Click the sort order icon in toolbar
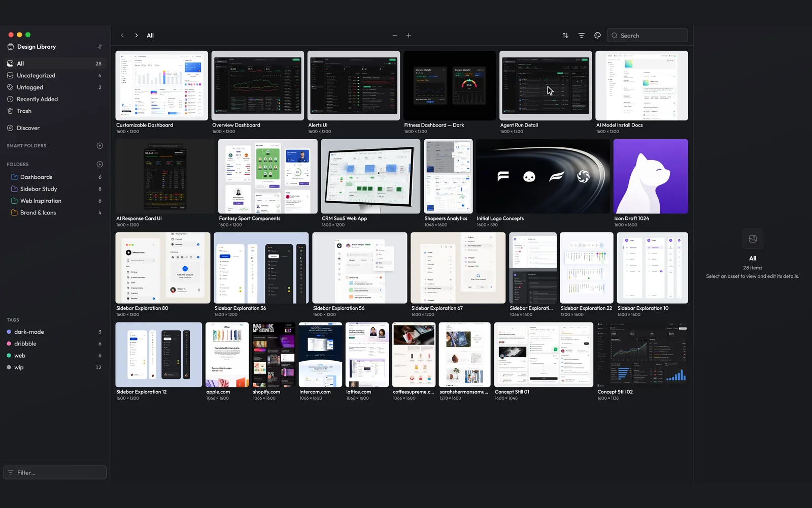 click(x=565, y=36)
